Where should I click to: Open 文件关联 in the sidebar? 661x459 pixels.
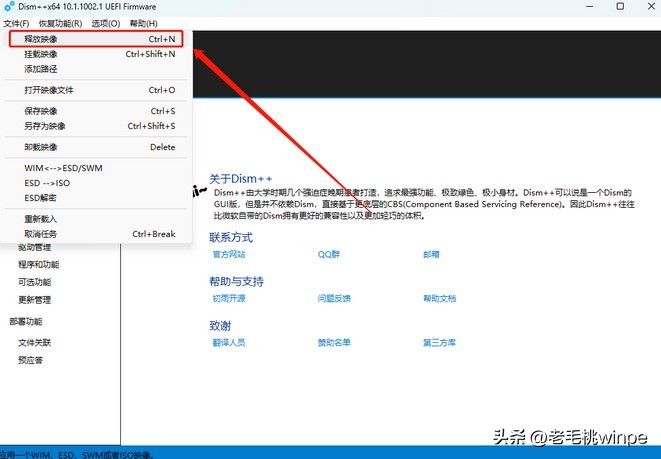pyautogui.click(x=35, y=343)
